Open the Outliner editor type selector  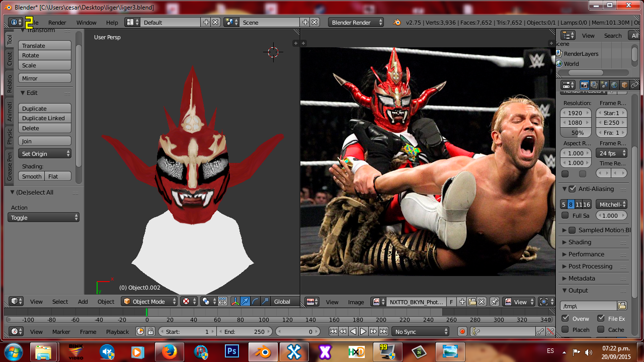(x=568, y=35)
